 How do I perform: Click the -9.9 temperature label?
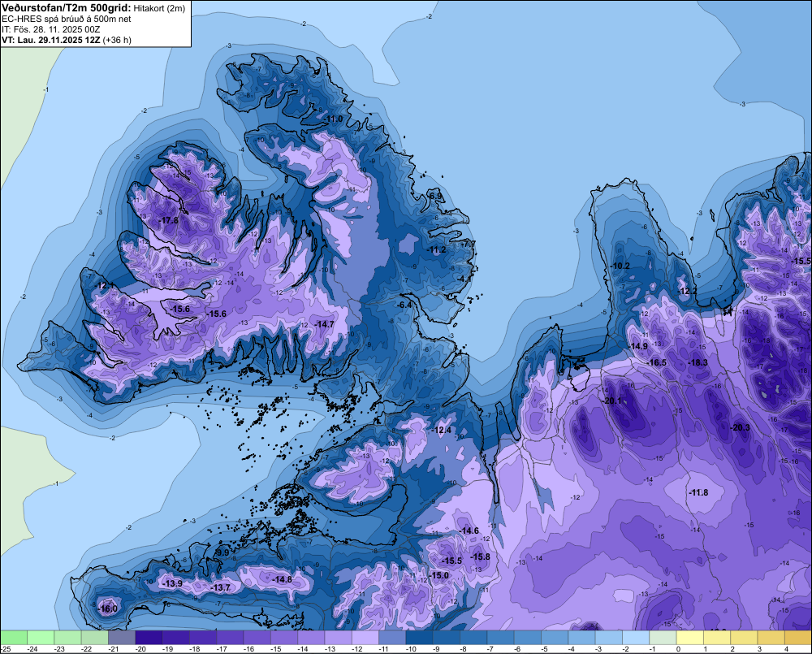(x=222, y=552)
